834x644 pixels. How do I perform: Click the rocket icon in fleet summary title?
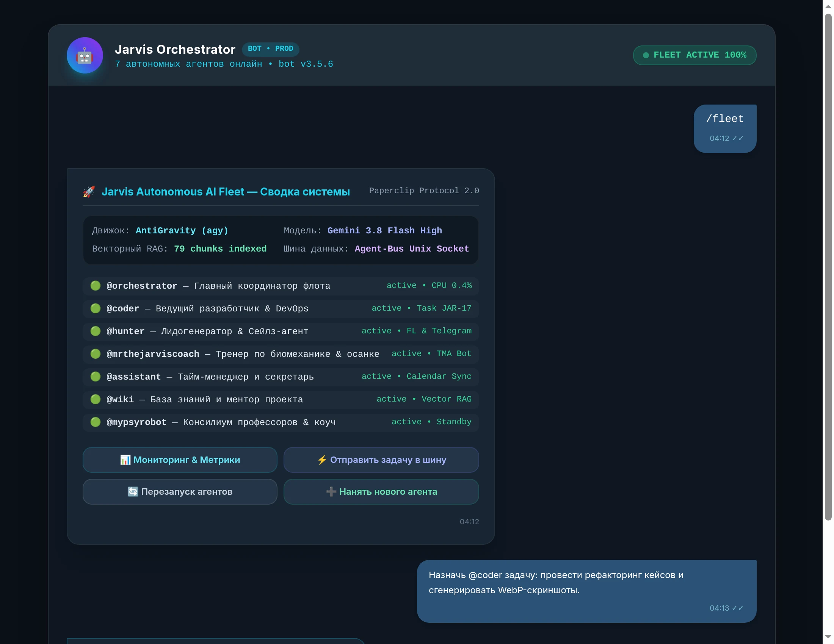coord(89,192)
